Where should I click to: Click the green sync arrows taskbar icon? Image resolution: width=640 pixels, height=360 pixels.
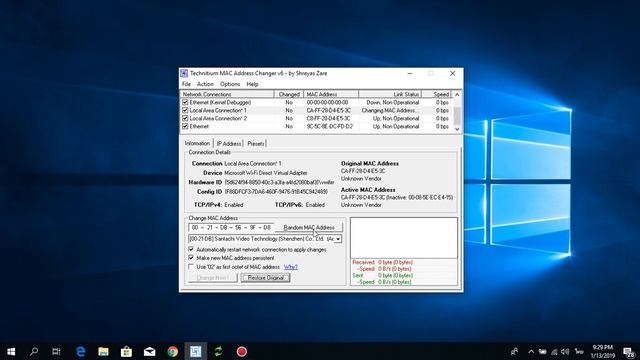click(218, 351)
